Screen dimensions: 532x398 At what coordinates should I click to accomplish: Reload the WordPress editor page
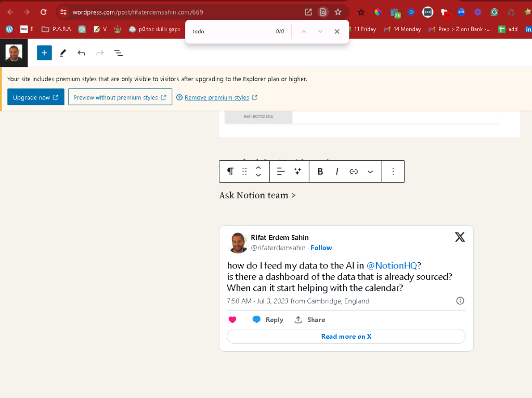pos(44,12)
